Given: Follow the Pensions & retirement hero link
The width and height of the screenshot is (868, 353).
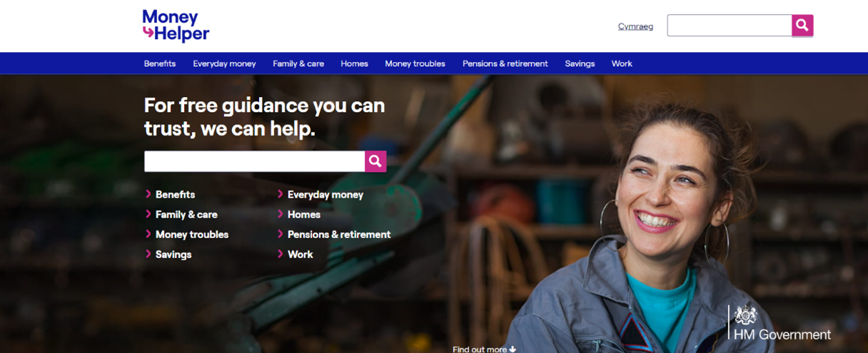Looking at the screenshot, I should pos(339,234).
